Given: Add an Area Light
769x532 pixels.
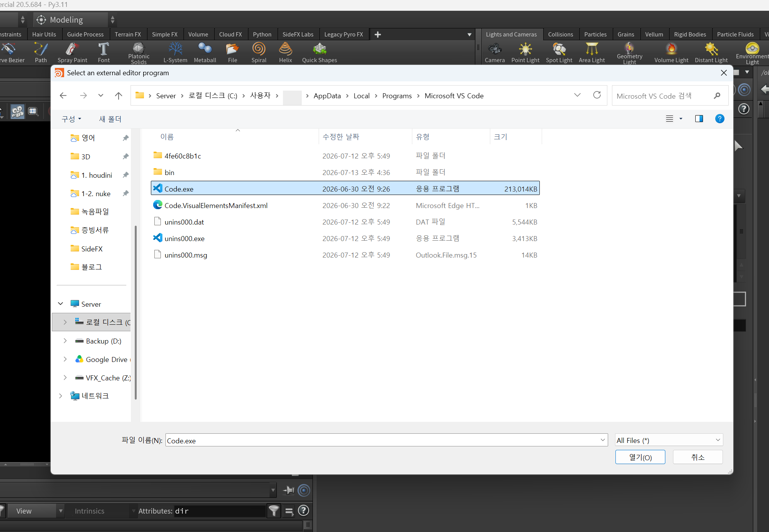Looking at the screenshot, I should 592,53.
